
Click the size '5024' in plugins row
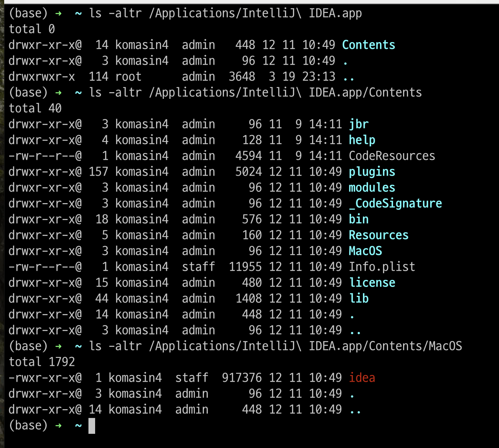point(249,172)
